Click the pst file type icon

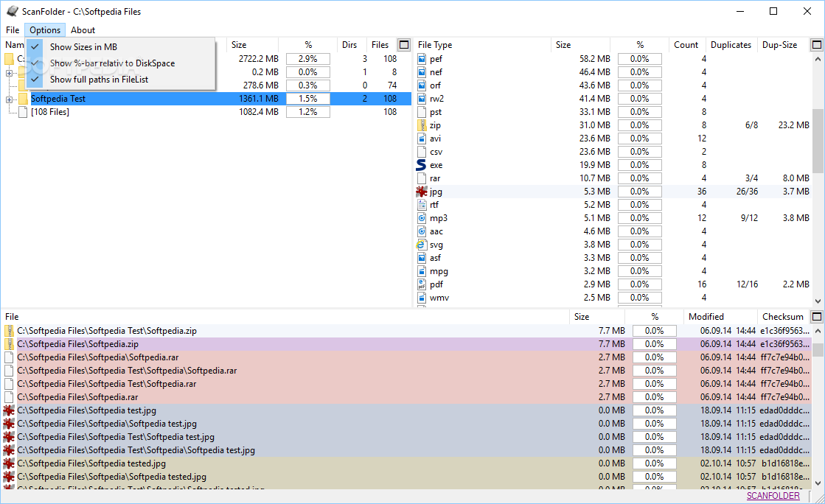tap(422, 112)
